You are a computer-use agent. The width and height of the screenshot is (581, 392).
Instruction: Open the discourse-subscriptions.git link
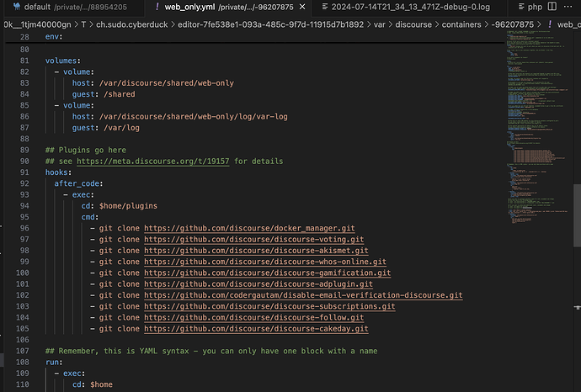click(x=269, y=306)
